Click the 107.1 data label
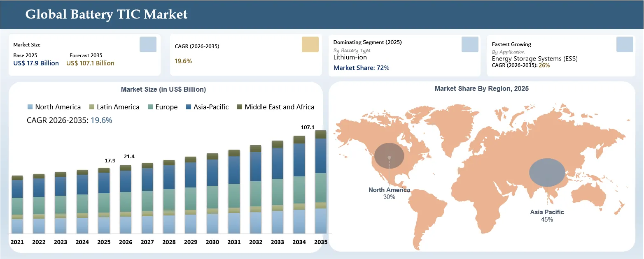The height and width of the screenshot is (259, 644). tap(308, 127)
